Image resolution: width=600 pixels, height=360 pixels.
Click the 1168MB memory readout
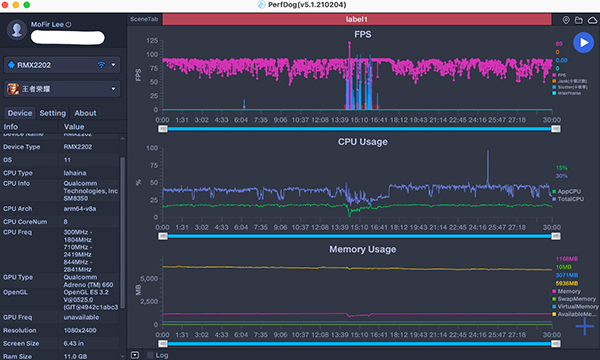pyautogui.click(x=567, y=259)
